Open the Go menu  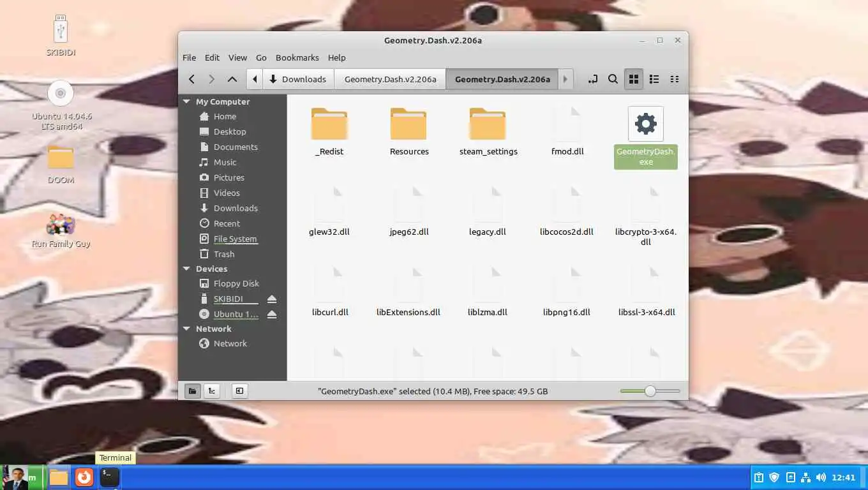pos(261,57)
